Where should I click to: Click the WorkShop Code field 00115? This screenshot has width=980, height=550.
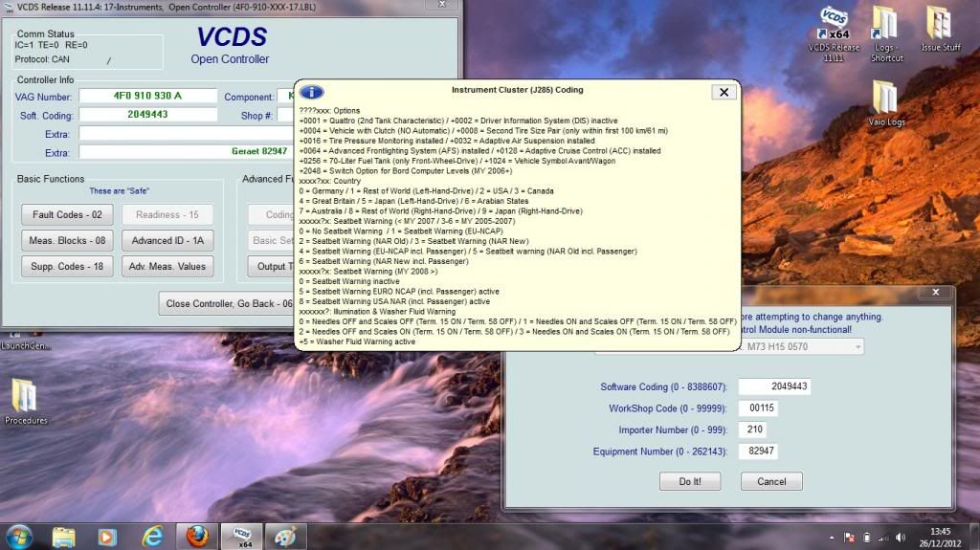758,408
